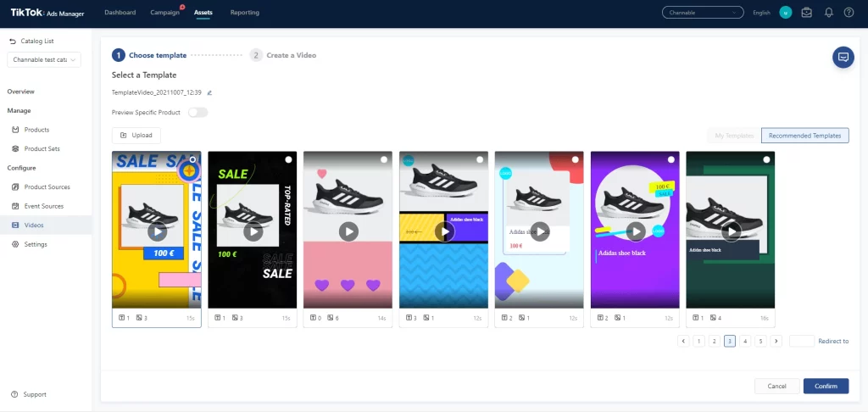Open the English language dropdown
The image size is (868, 412).
click(761, 13)
